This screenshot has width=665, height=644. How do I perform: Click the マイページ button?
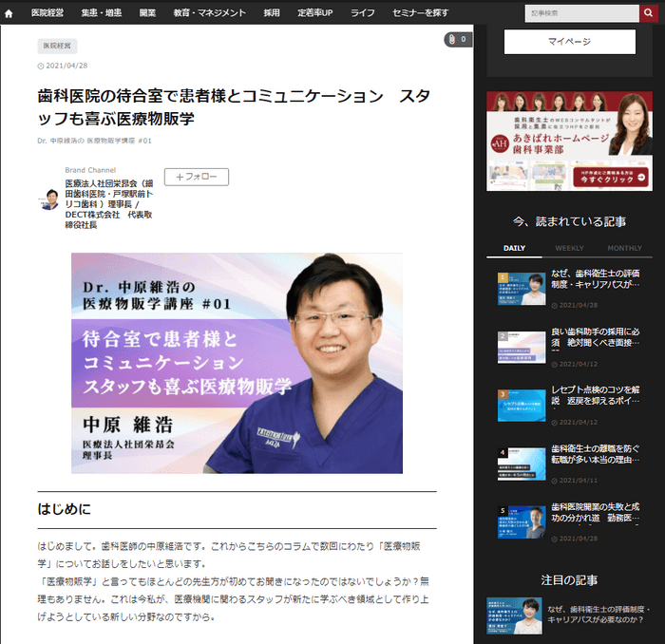point(569,42)
